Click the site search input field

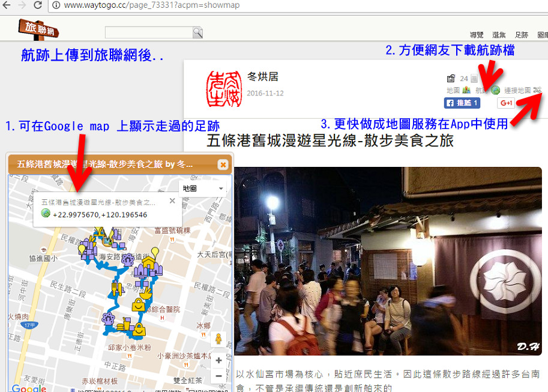pos(148,32)
